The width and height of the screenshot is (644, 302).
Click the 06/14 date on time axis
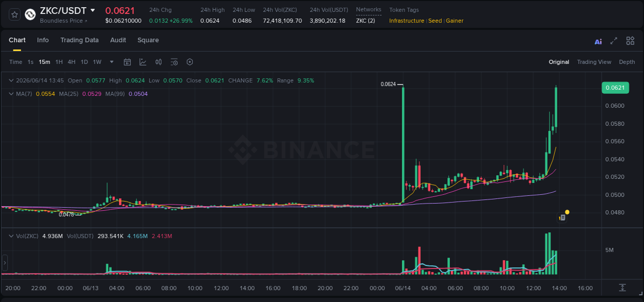point(403,288)
